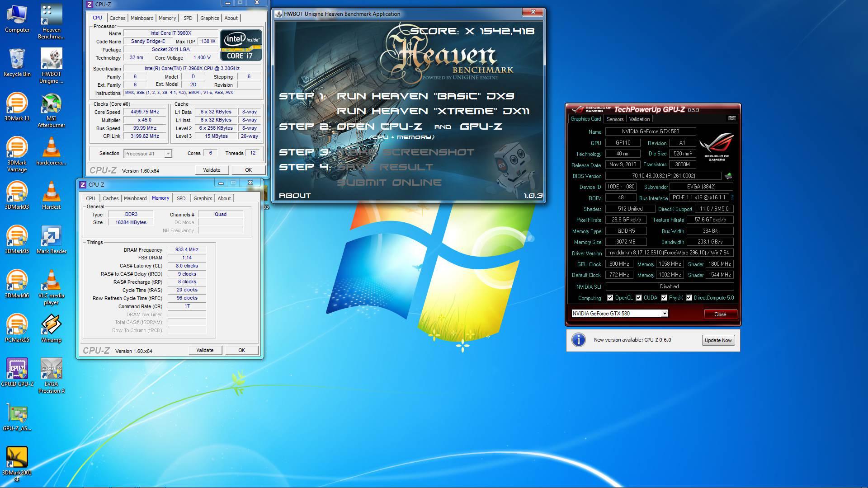Click Update Now for GPU-Z 0.6.0
Viewport: 868px width, 488px height.
718,340
